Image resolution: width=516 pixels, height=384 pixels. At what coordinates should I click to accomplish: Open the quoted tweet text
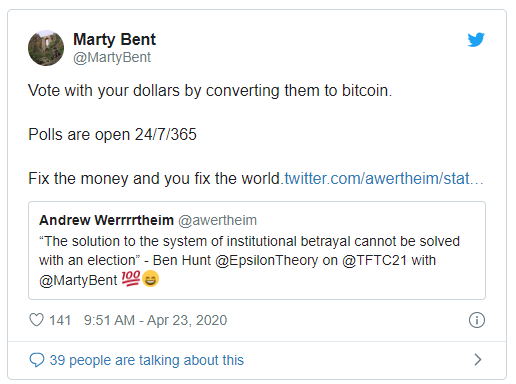click(249, 260)
